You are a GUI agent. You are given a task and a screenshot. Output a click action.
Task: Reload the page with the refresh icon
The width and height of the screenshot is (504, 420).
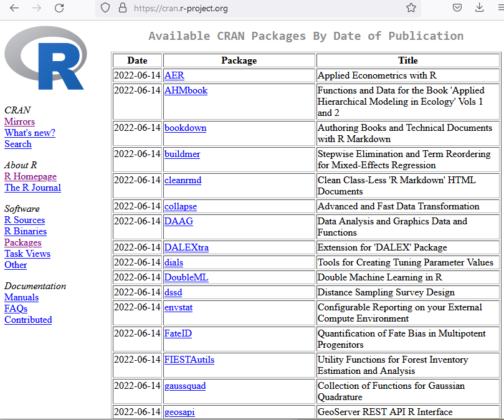pos(59,8)
